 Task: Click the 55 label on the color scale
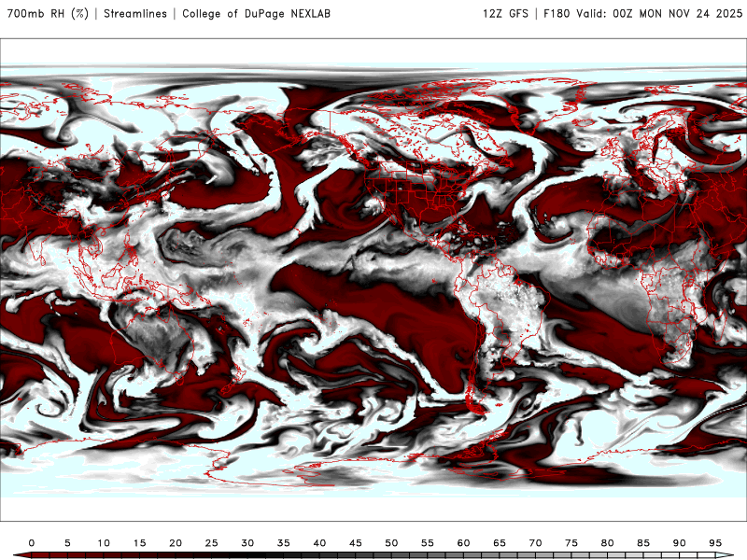pyautogui.click(x=428, y=543)
